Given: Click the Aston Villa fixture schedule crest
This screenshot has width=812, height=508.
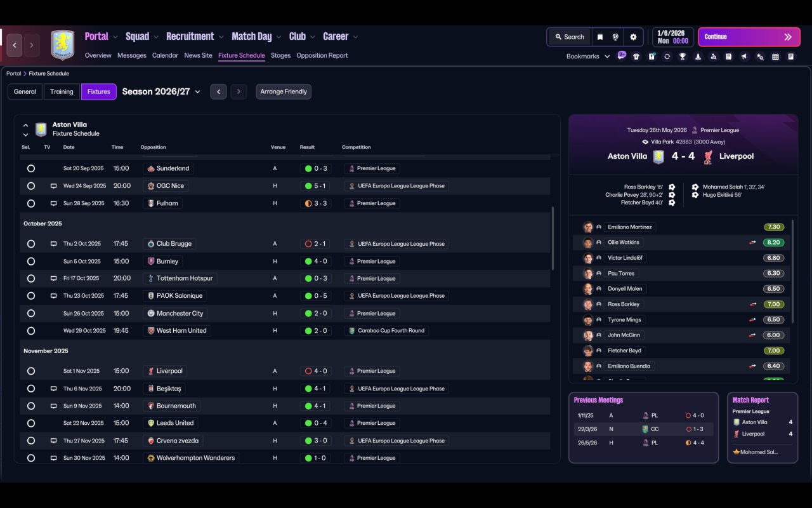Looking at the screenshot, I should pos(41,130).
